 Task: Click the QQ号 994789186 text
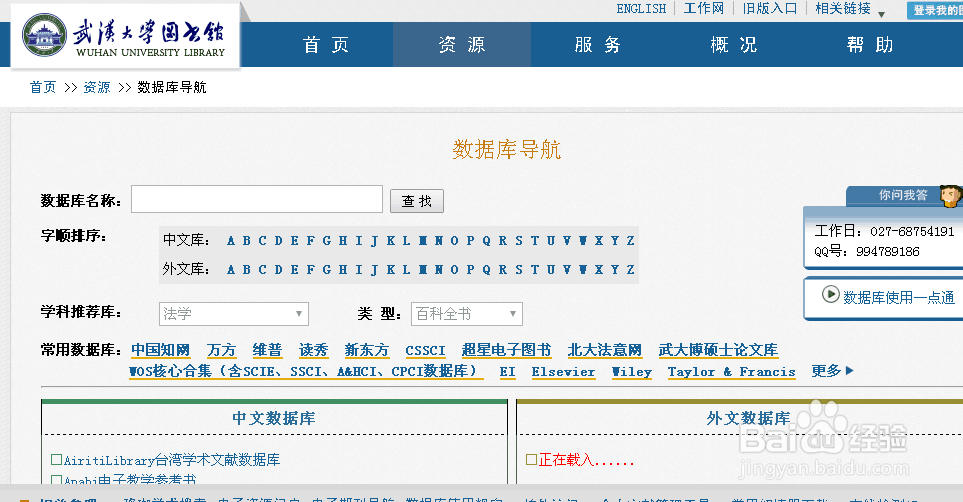tap(867, 251)
